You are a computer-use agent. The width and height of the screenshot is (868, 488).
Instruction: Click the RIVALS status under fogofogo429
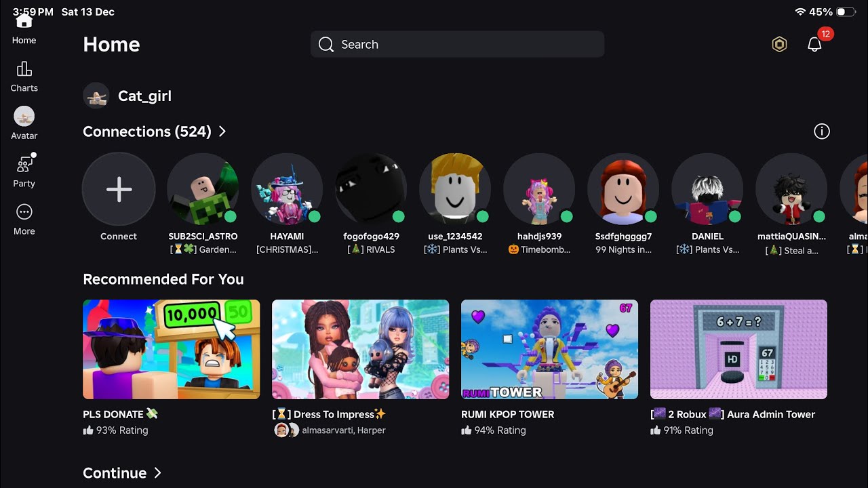(x=371, y=249)
